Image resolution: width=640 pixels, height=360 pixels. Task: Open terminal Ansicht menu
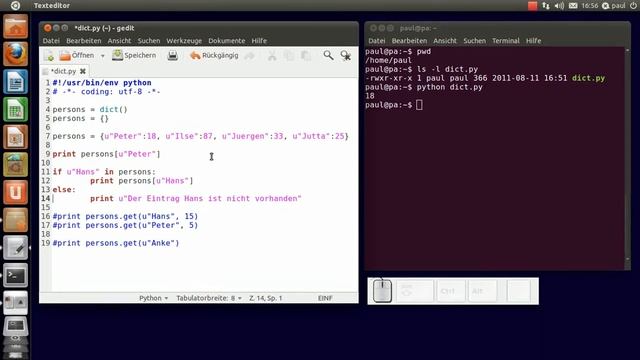[445, 41]
